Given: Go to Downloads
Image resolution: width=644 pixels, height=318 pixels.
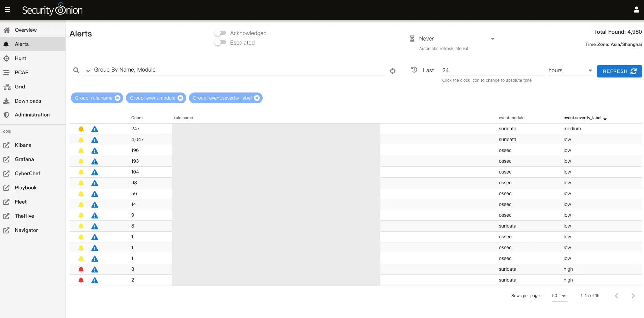Looking at the screenshot, I should [x=32, y=101].
